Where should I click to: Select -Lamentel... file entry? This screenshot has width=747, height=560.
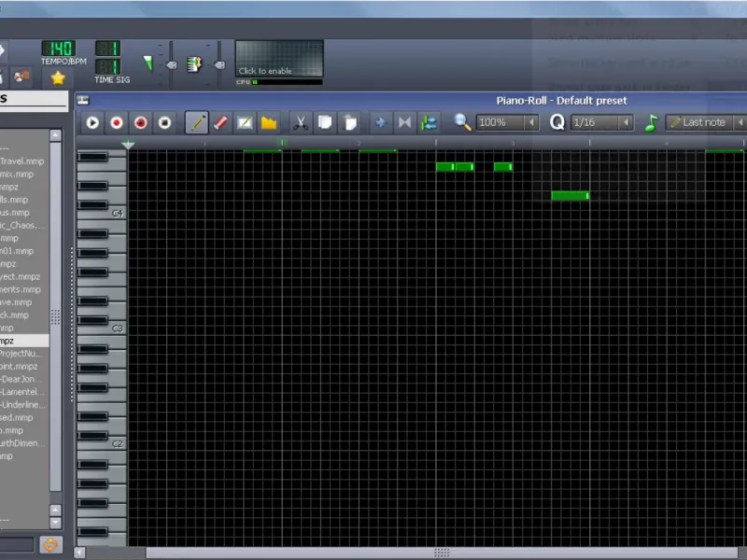coord(22,392)
